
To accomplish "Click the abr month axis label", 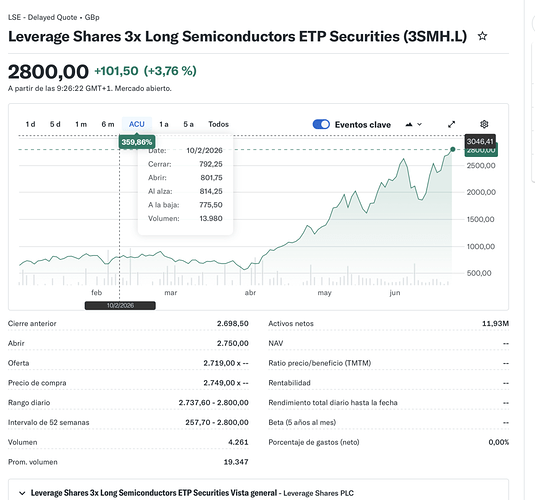I will (x=250, y=293).
